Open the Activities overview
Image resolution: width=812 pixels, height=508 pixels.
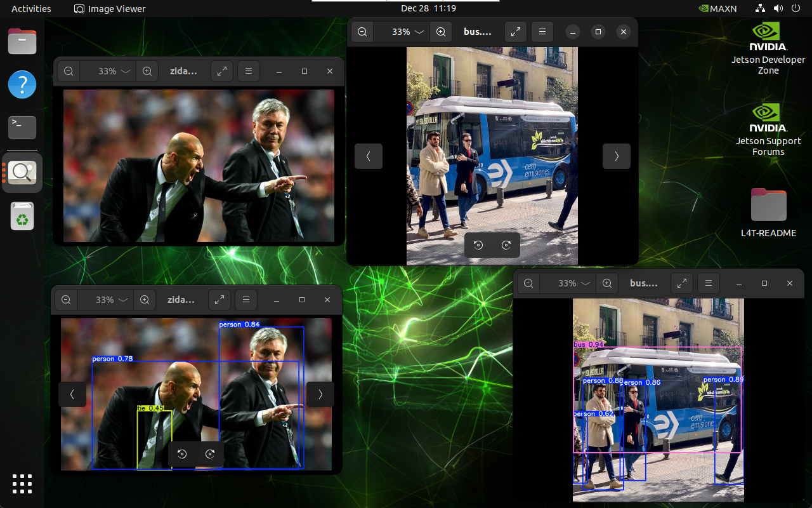click(x=31, y=9)
